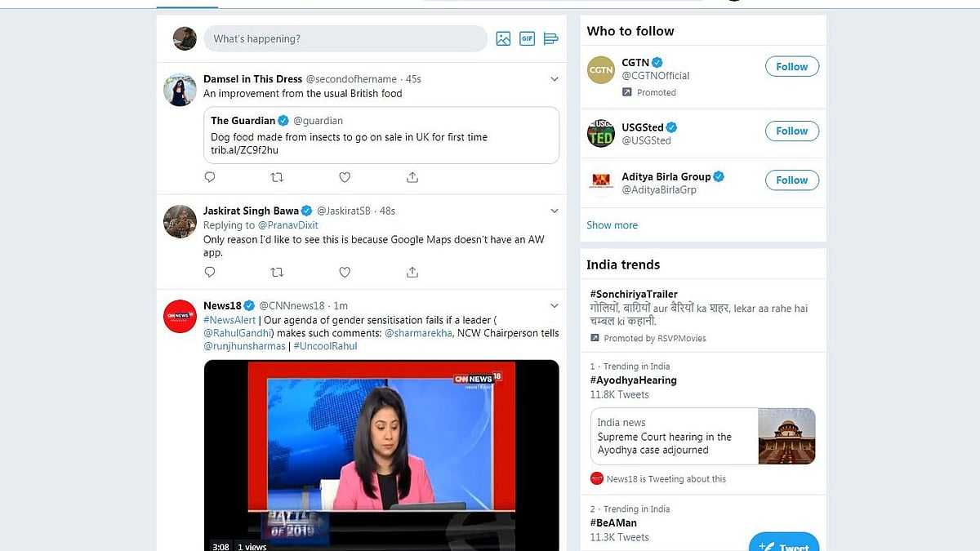Image resolution: width=980 pixels, height=551 pixels.
Task: Retweet Jaskirat Singh Bawa's tweet
Action: 277,272
